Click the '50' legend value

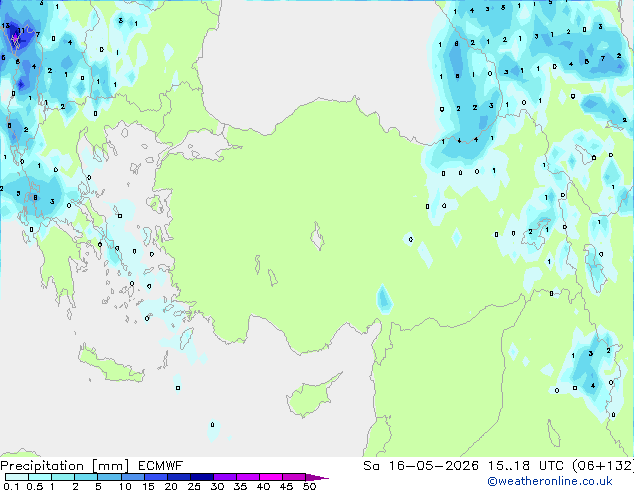(309, 486)
